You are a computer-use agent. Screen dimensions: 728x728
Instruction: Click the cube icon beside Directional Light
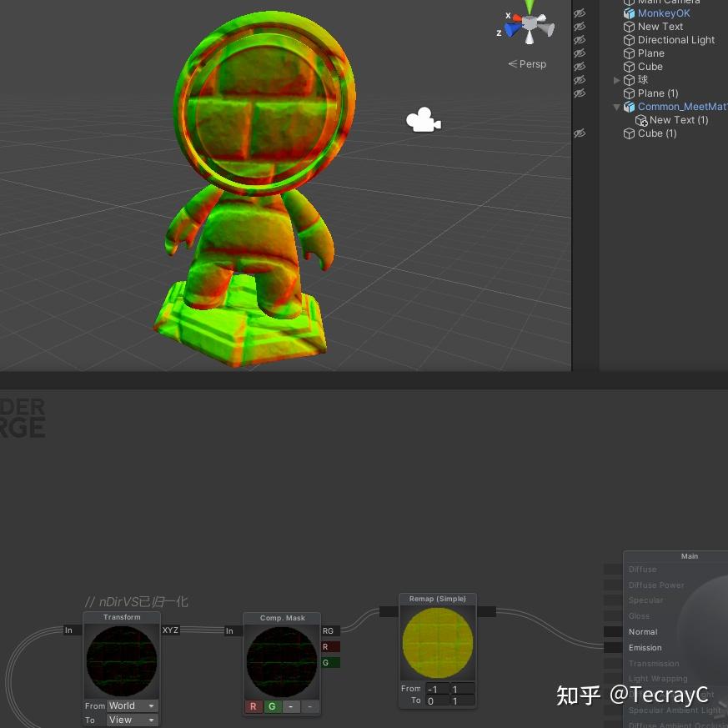pyautogui.click(x=630, y=40)
